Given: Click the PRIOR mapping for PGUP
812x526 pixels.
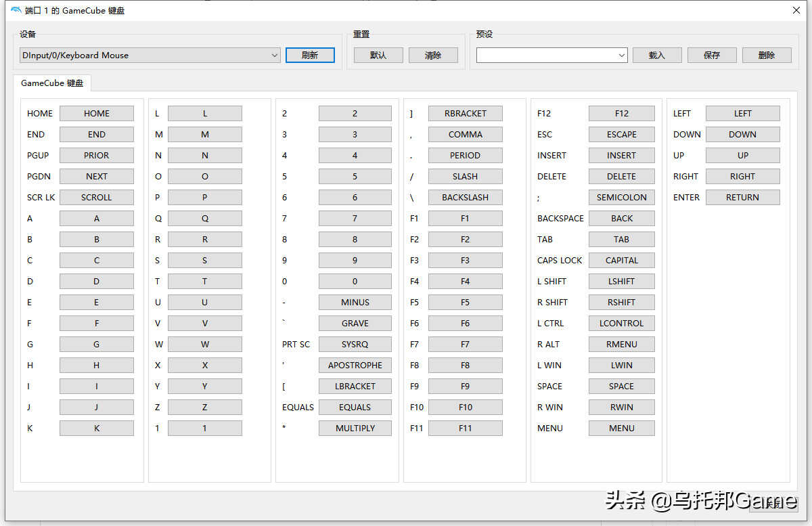Looking at the screenshot, I should 97,156.
